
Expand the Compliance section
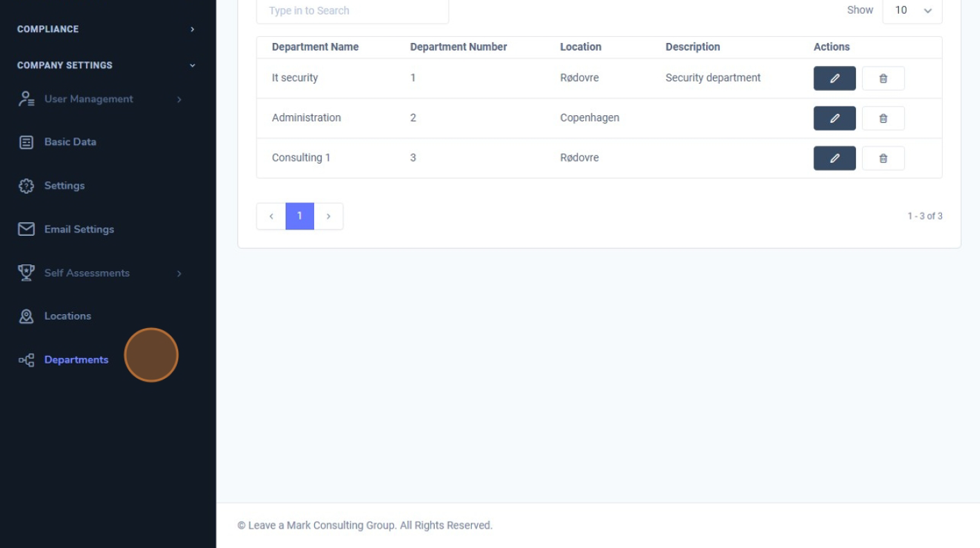[192, 29]
